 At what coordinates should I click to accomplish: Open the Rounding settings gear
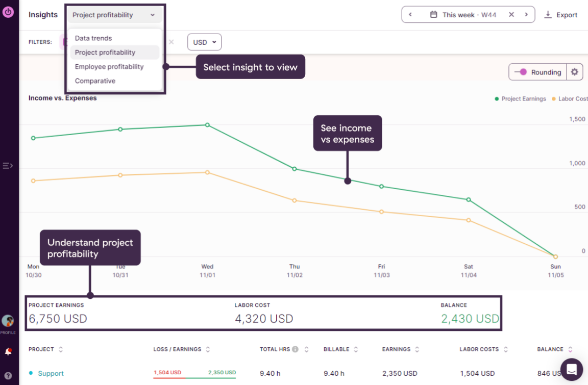click(x=574, y=72)
